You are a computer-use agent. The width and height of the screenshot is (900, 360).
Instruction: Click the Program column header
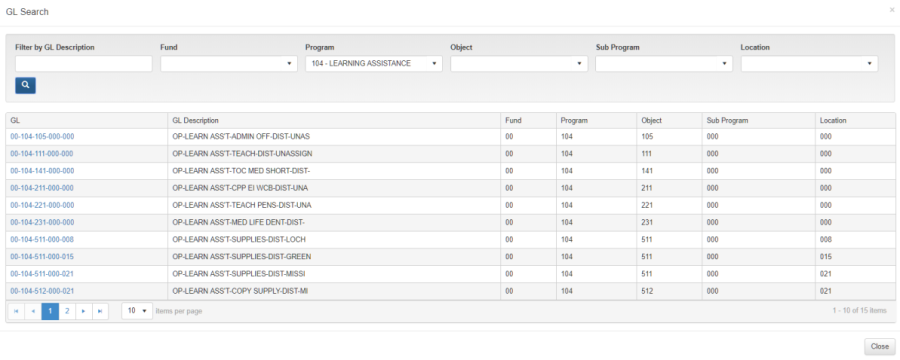(596, 121)
